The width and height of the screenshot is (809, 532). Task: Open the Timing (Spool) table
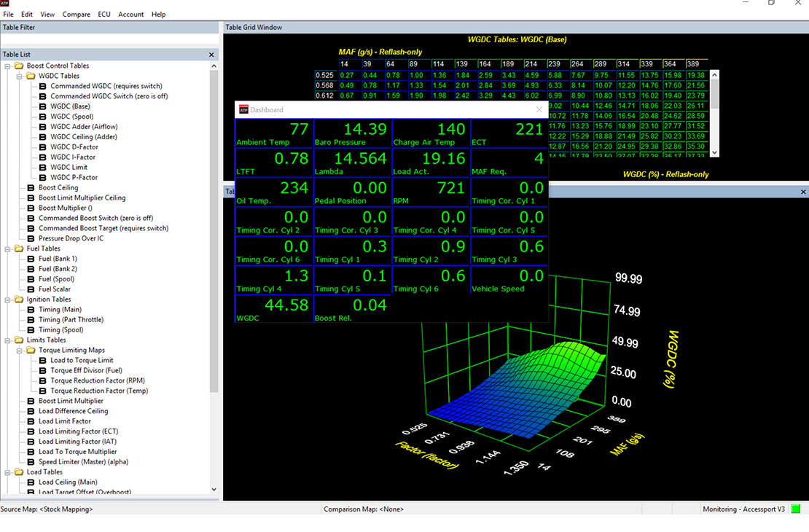click(60, 329)
